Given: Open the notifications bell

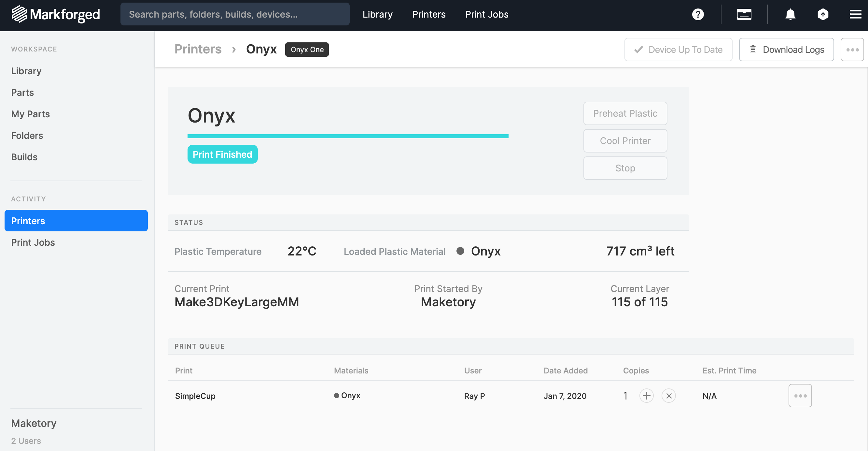Looking at the screenshot, I should (x=790, y=14).
